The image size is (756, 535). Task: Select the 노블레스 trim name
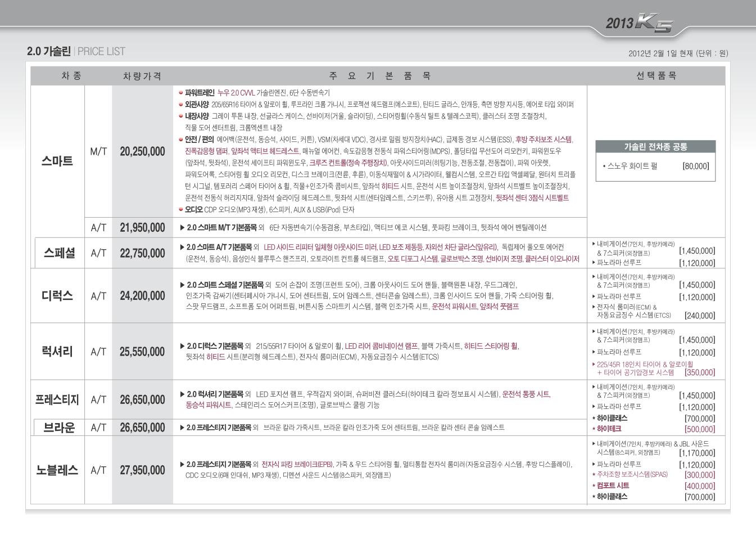pos(57,470)
